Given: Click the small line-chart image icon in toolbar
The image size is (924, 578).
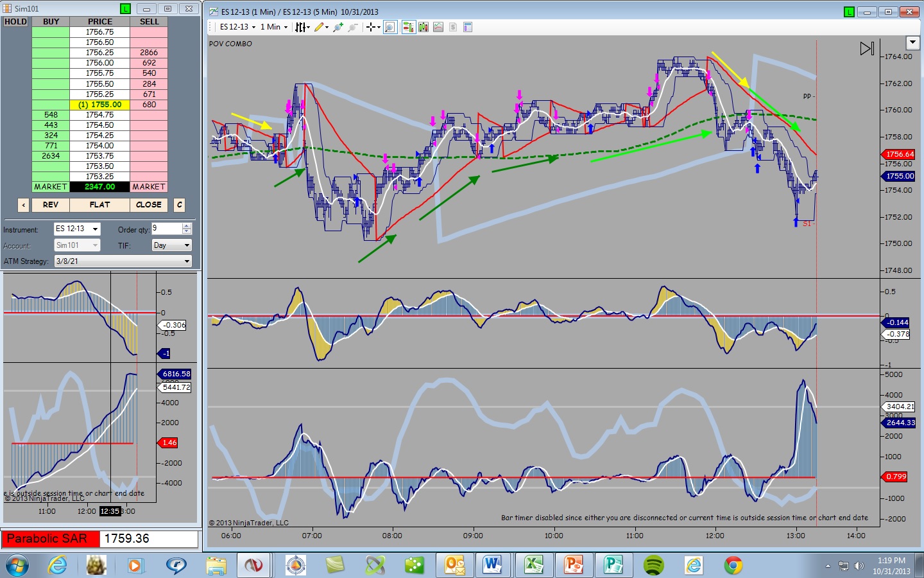Looking at the screenshot, I should point(438,27).
